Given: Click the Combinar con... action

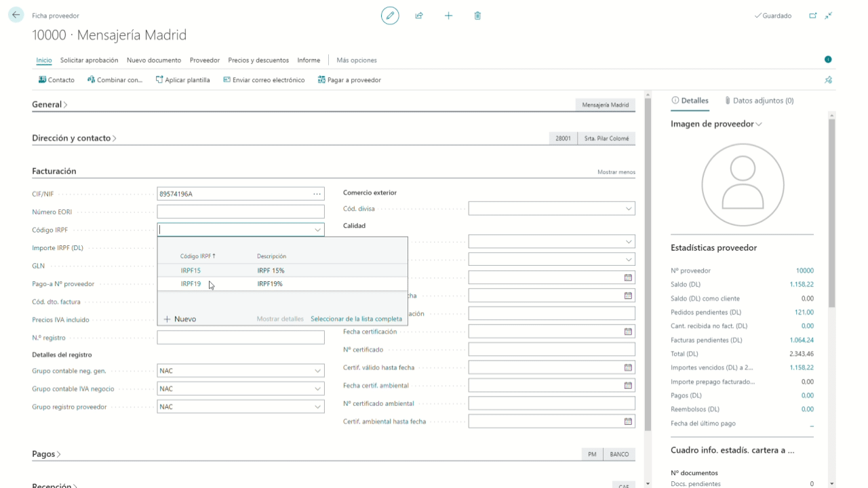Looking at the screenshot, I should point(115,80).
